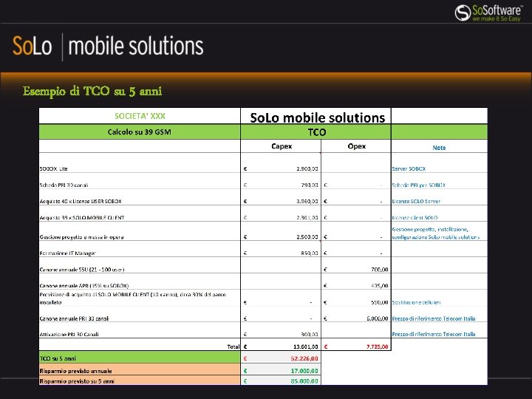Click the 435,00 Opex value

click(x=380, y=286)
